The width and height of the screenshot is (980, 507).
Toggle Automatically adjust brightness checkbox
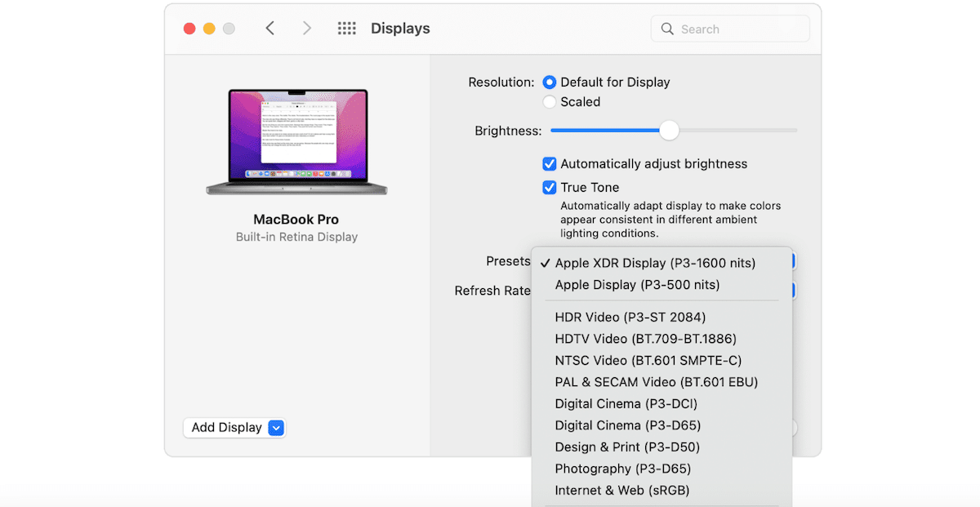click(x=550, y=164)
